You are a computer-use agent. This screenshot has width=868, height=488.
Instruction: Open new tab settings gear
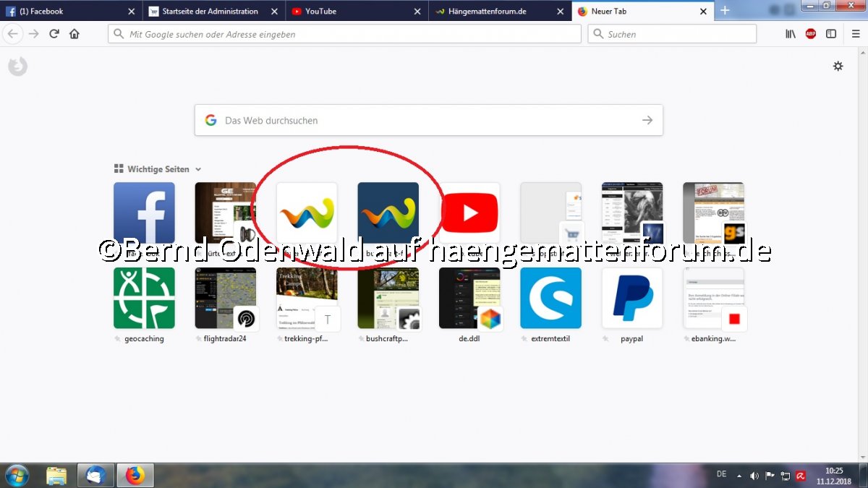point(838,66)
